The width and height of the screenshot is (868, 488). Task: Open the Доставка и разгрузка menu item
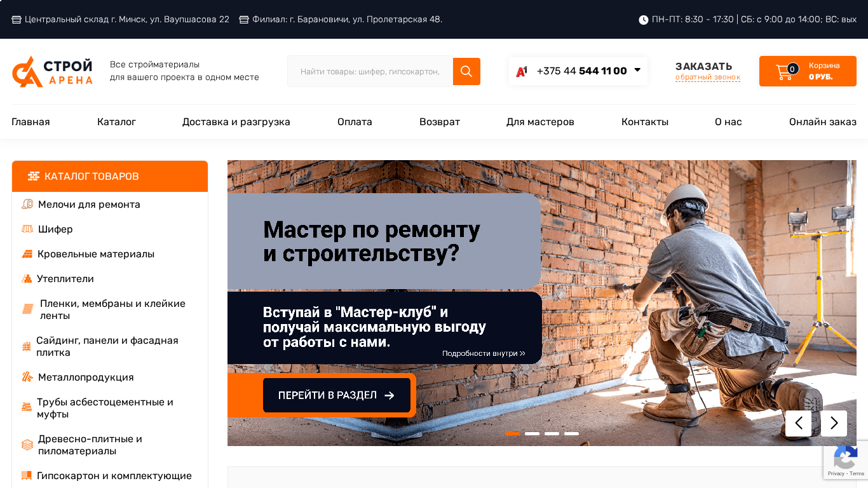236,122
